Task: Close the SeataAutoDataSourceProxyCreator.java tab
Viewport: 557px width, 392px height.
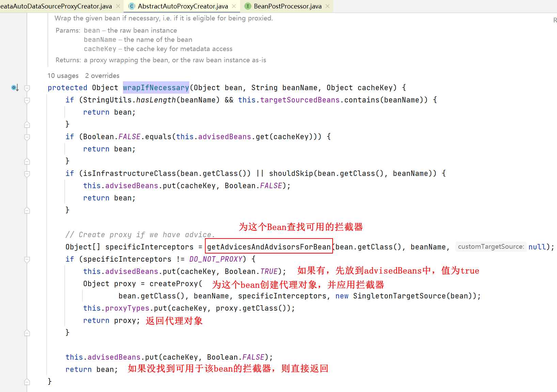Action: coord(118,6)
